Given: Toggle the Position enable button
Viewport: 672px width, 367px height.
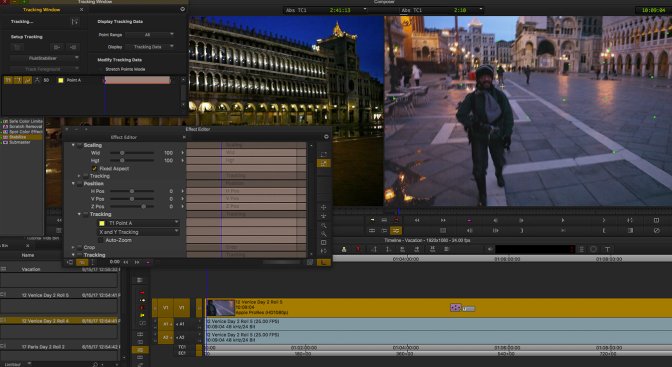Looking at the screenshot, I should coord(80,184).
